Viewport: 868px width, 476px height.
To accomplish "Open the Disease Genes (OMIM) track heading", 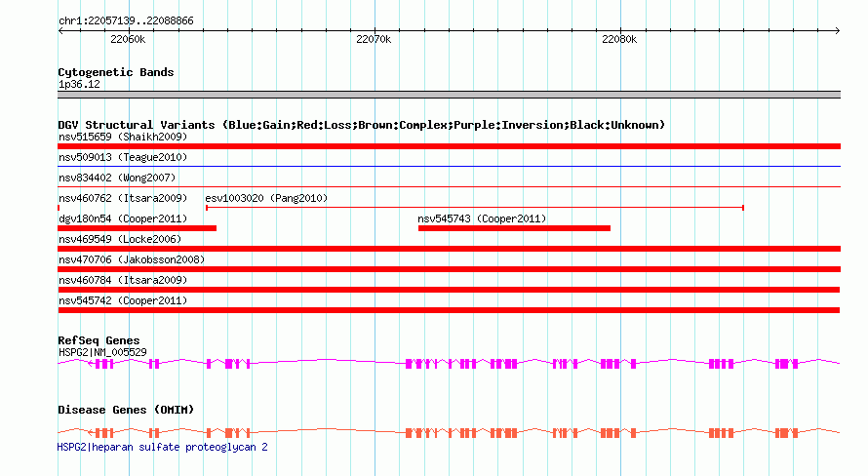I will [126, 410].
